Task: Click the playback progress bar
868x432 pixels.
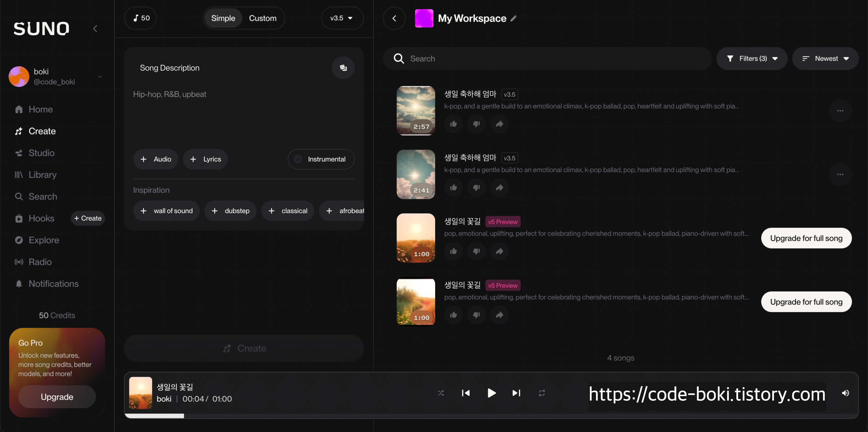Action: (x=491, y=416)
